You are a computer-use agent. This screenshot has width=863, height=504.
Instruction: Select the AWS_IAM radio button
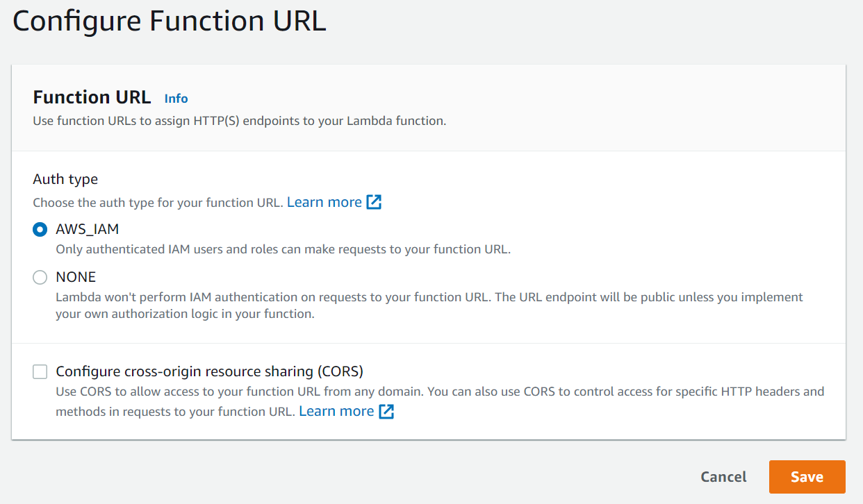coord(40,229)
